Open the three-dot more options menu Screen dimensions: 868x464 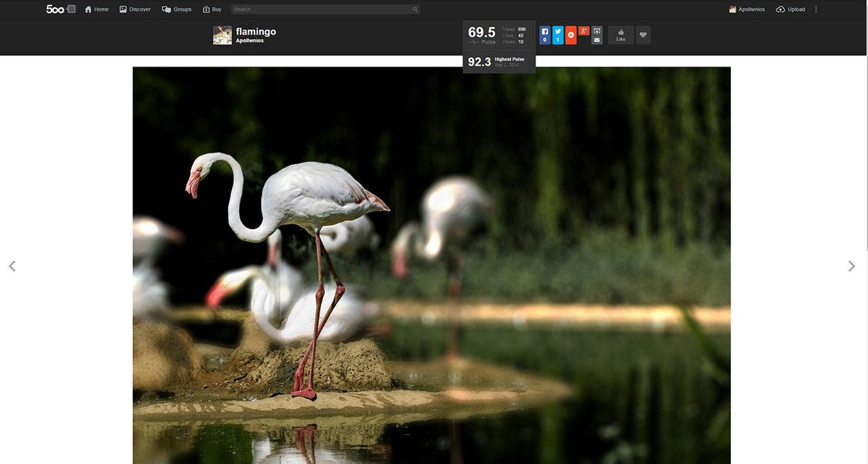(x=816, y=9)
